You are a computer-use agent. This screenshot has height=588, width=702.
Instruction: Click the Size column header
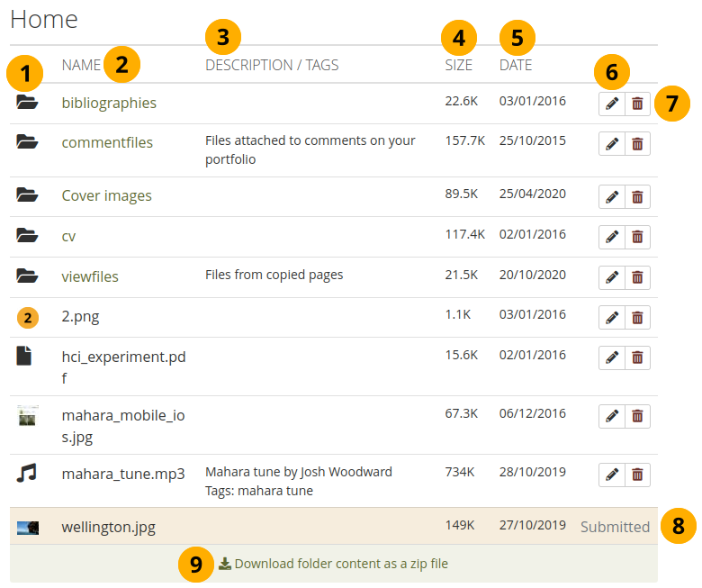tap(458, 65)
